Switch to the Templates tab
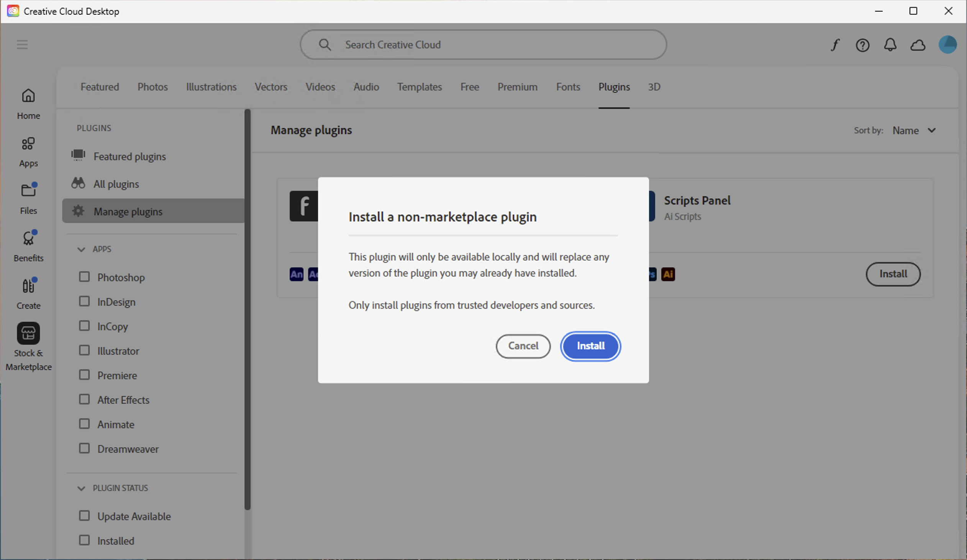 coord(420,87)
